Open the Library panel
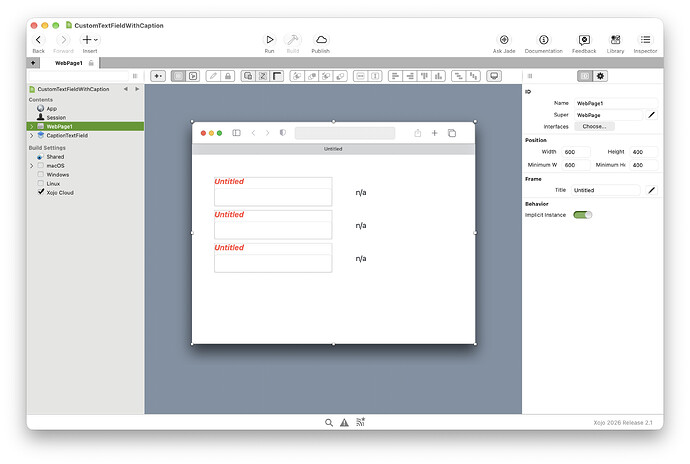690x464 pixels. pos(615,40)
